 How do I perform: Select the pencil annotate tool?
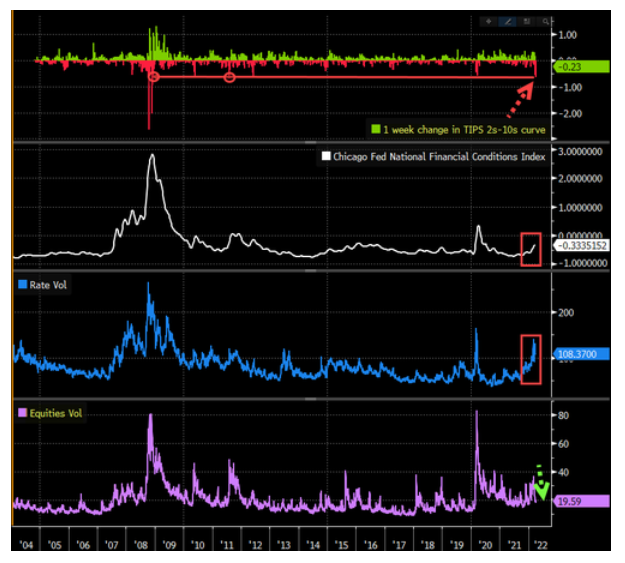pyautogui.click(x=508, y=22)
